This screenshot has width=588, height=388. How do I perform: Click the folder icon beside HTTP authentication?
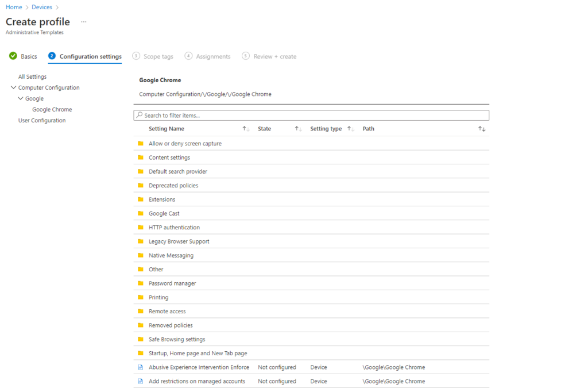point(141,227)
